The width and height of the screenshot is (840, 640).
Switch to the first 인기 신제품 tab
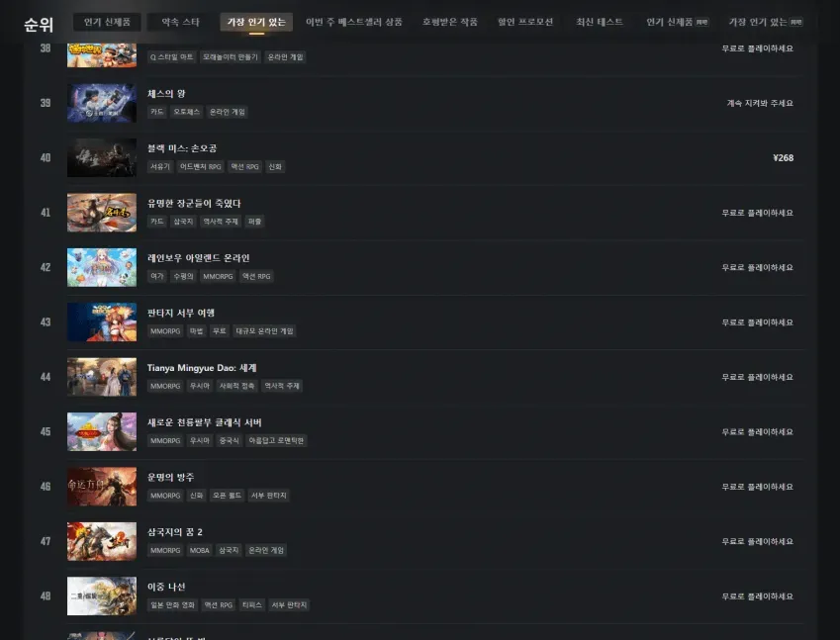(107, 22)
